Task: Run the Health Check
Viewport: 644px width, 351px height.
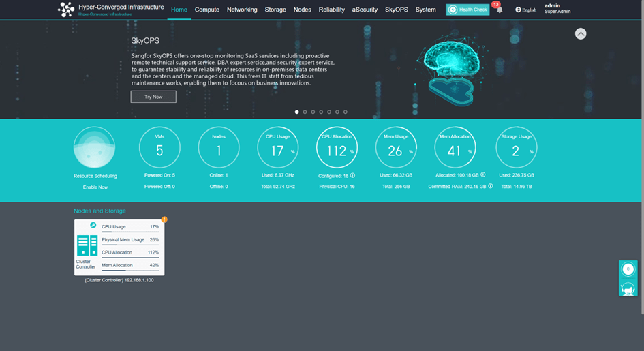Action: [x=468, y=10]
